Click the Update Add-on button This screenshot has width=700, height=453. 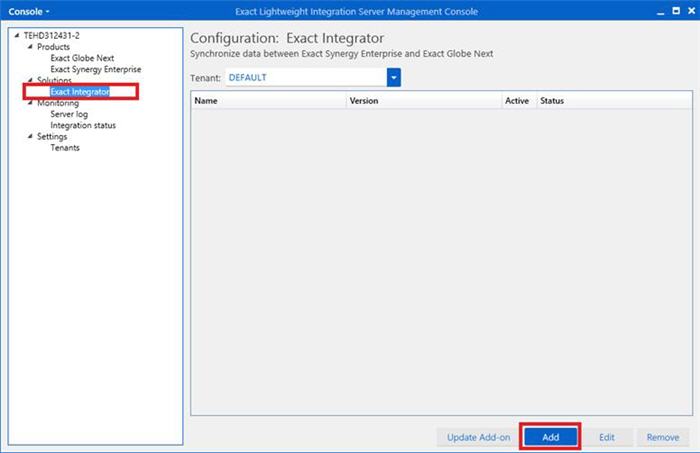point(478,437)
